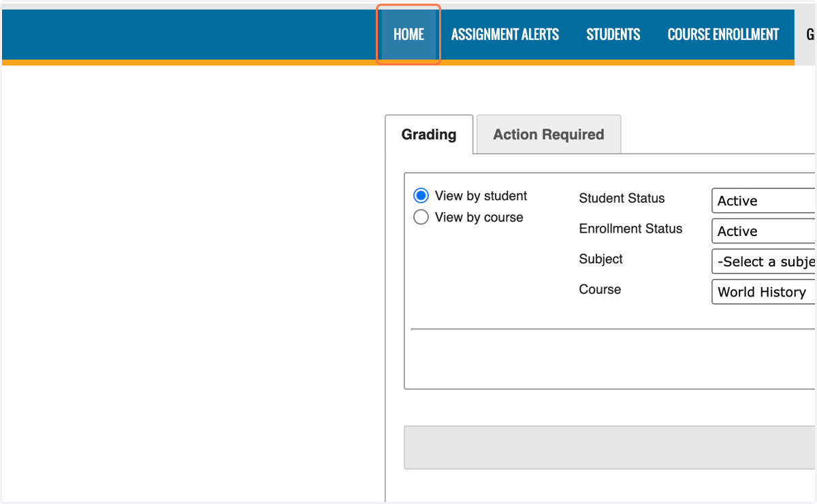Click the Student Status label
The height and width of the screenshot is (504, 817).
point(622,199)
